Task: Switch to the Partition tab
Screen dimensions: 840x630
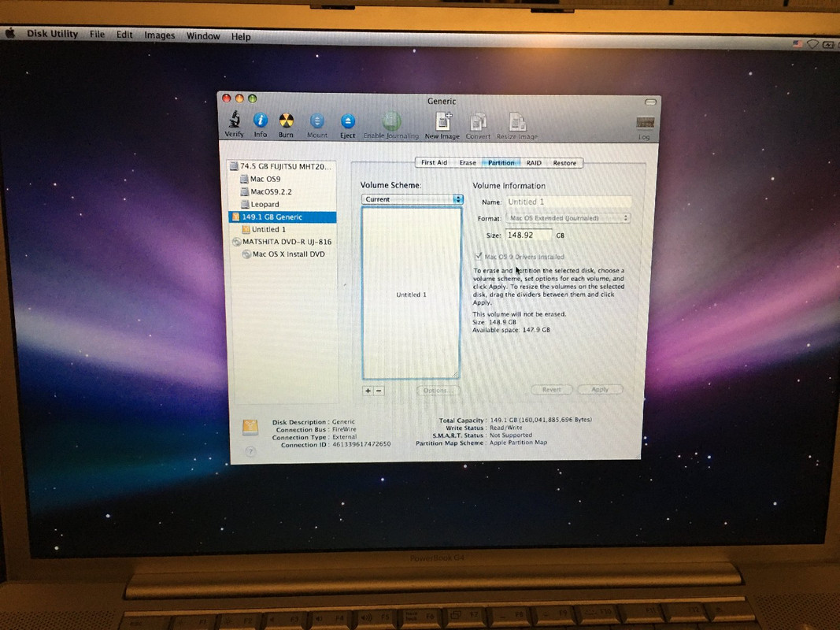Action: click(501, 163)
